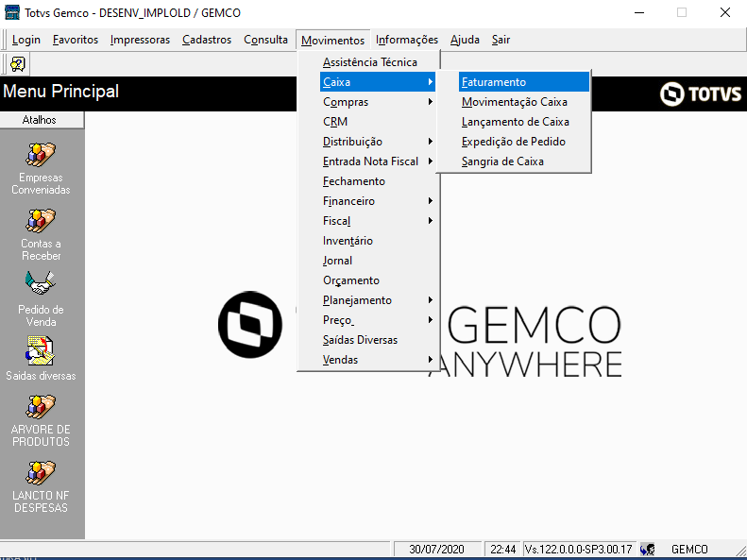
Task: Click the Totvs Gemco title bar app icon
Action: point(12,12)
